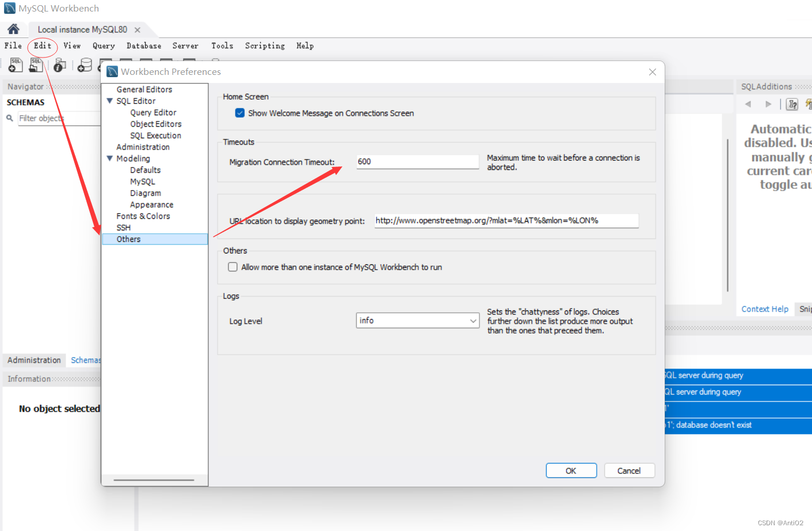Viewport: 812px width, 531px height.
Task: Select General Editors in preferences tree
Action: (144, 89)
